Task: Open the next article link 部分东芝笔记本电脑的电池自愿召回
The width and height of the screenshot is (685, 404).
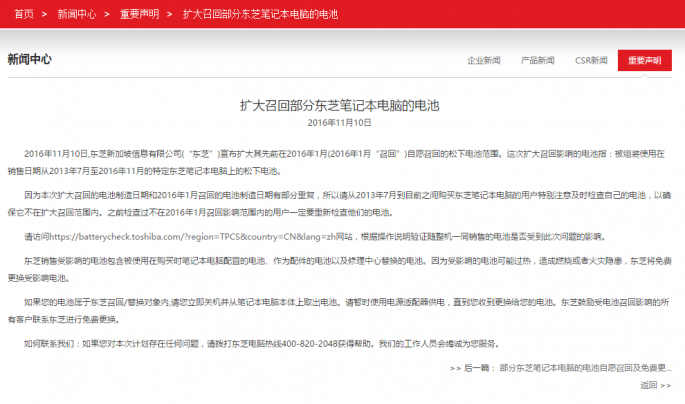Action: [585, 368]
